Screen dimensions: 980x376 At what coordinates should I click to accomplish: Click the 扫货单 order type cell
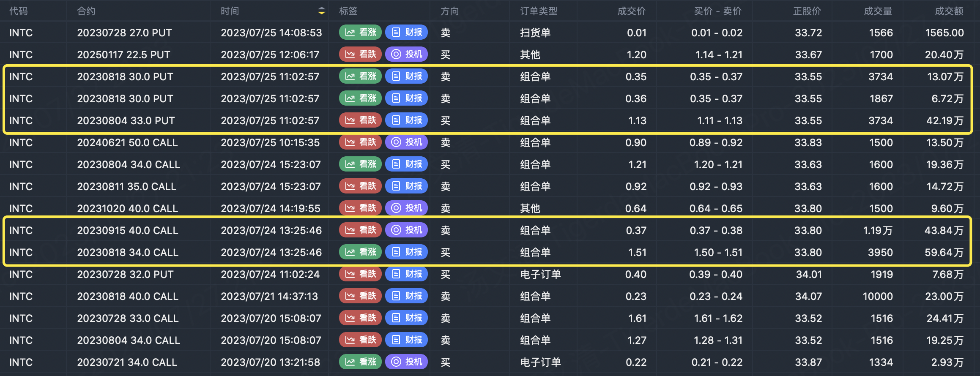[535, 33]
